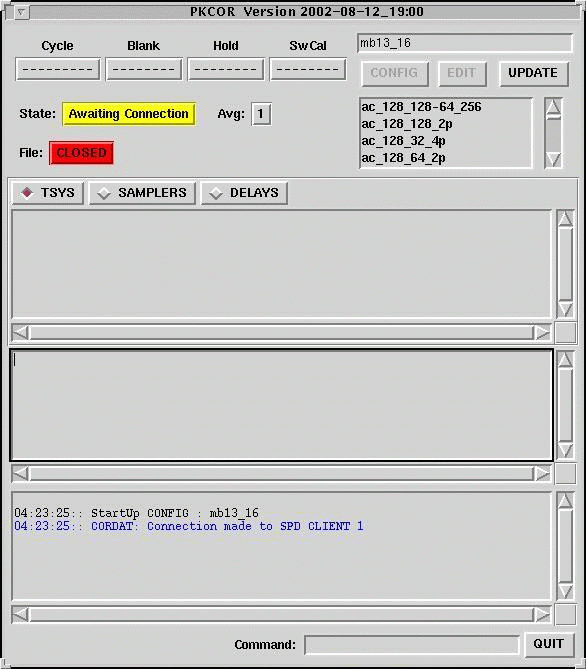Click config list scroll down arrow
This screenshot has width=586, height=669.
click(554, 160)
